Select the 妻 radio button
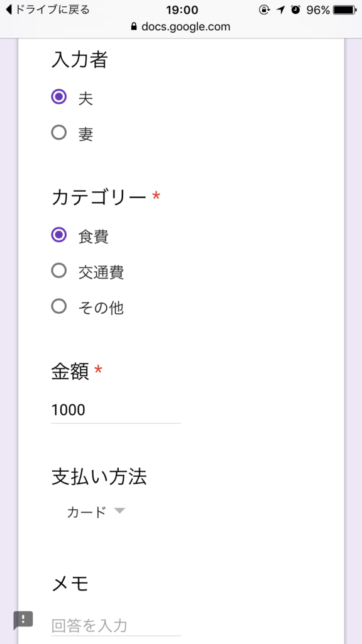This screenshot has width=362, height=644. tap(59, 133)
